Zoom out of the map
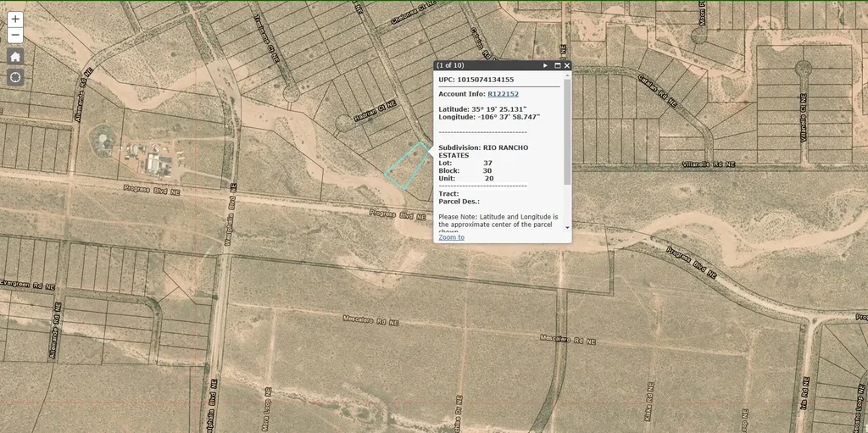The width and height of the screenshot is (868, 433). click(15, 35)
